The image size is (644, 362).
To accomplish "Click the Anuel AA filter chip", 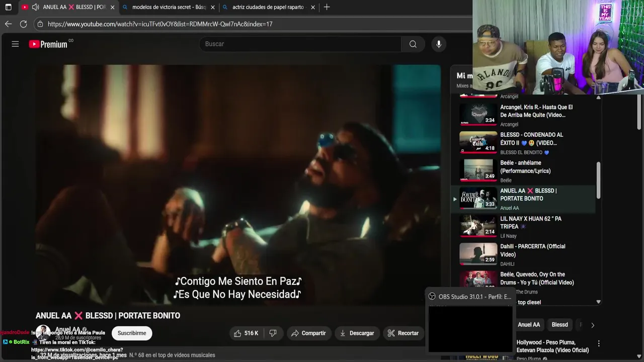I will click(x=529, y=325).
